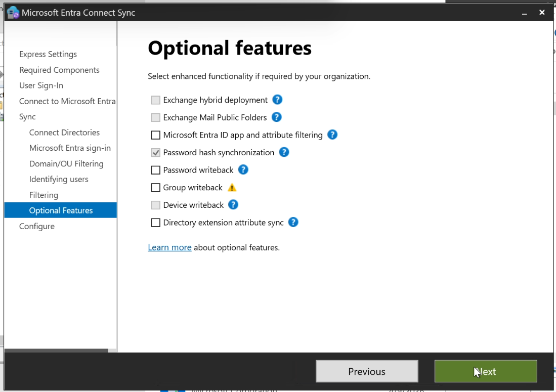Viewport: 556px width, 392px height.
Task: Close the Entra Connect Sync window
Action: (x=542, y=13)
